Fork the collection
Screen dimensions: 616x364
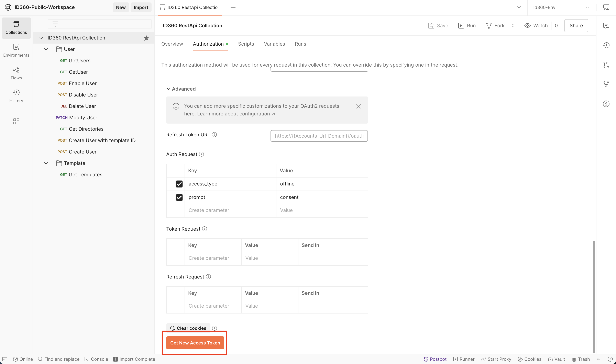(x=495, y=25)
